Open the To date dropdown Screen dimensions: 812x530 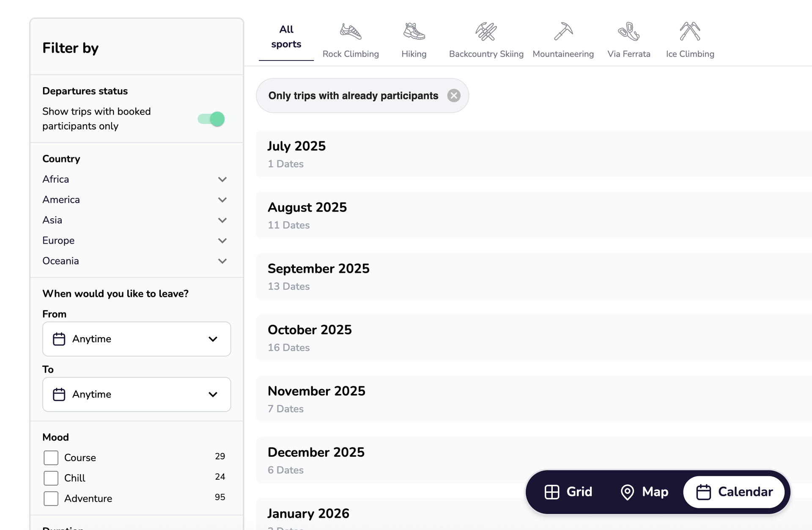pos(137,394)
